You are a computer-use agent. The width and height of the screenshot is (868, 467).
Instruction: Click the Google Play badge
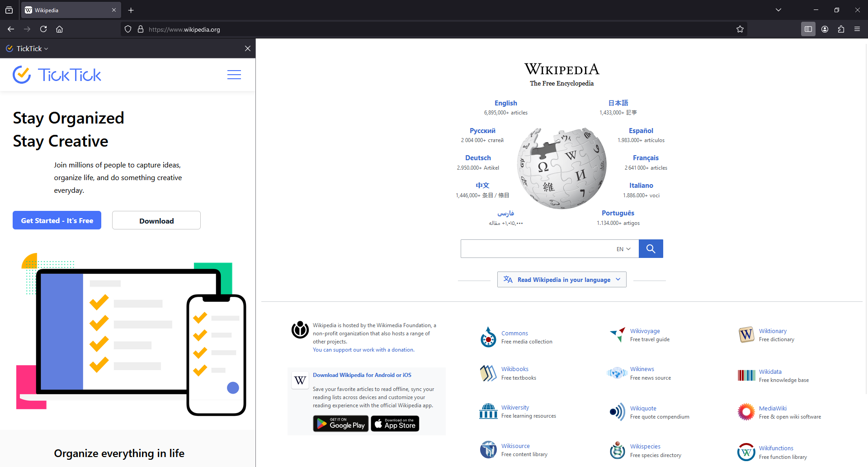tap(341, 424)
